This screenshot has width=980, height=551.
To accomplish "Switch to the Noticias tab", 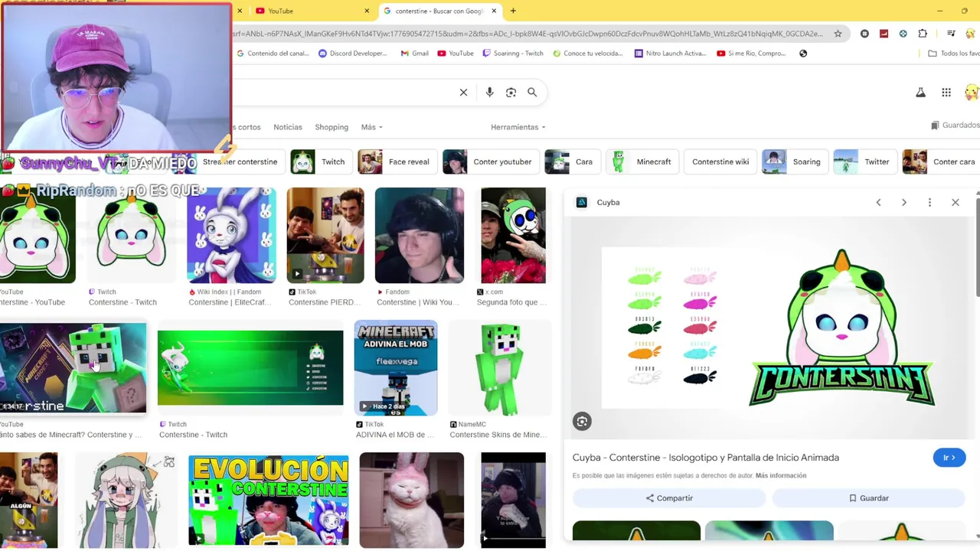I will point(288,127).
